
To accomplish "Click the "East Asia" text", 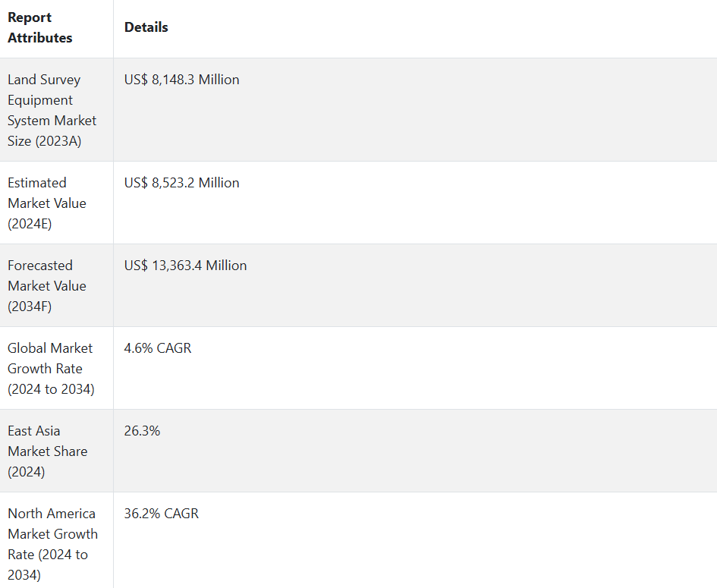I will tap(34, 431).
